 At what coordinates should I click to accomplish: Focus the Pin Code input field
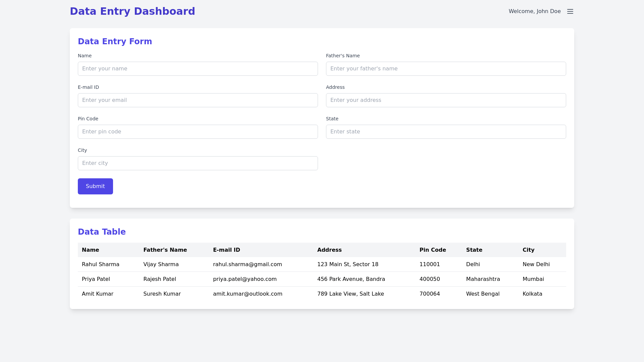(x=198, y=131)
